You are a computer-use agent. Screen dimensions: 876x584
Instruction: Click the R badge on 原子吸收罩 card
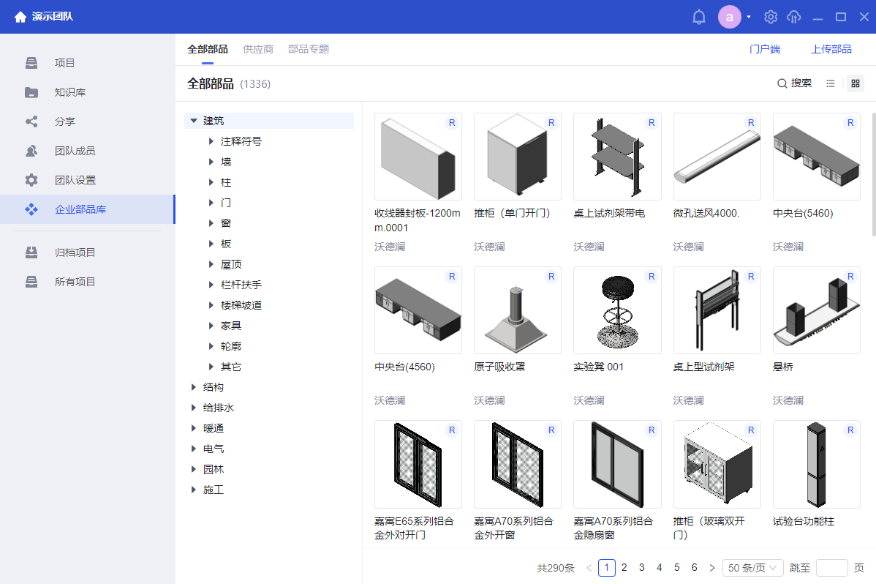pos(551,276)
